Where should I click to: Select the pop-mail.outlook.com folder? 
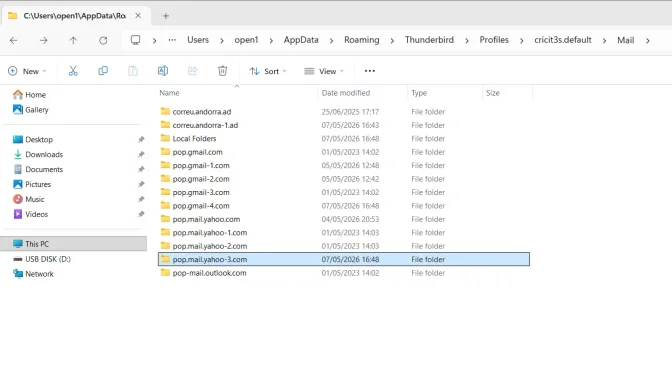pos(344,273)
